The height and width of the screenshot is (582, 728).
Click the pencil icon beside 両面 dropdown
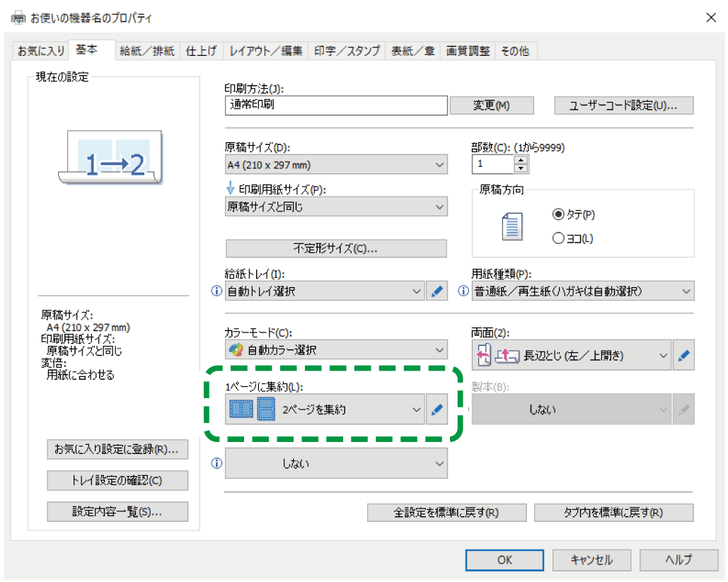683,356
